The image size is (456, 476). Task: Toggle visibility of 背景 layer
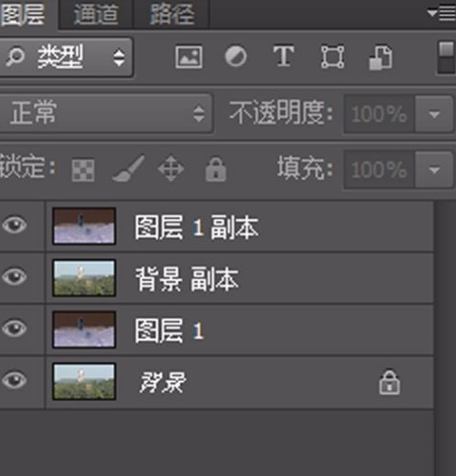pos(14,380)
